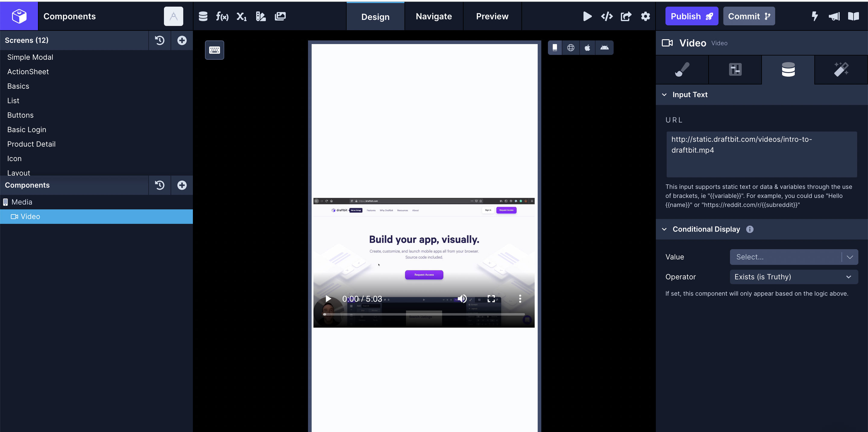This screenshot has height=432, width=868.
Task: Click the play run icon in toolbar
Action: [x=587, y=16]
